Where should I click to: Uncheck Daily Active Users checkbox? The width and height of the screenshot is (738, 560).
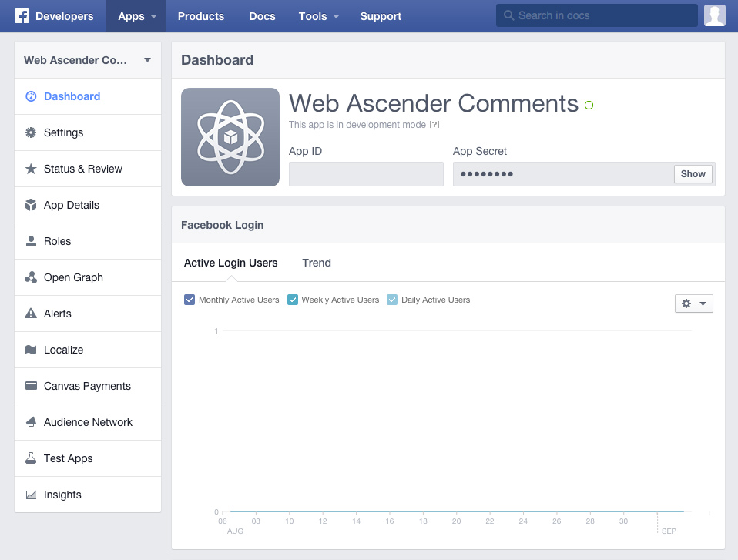coord(391,300)
